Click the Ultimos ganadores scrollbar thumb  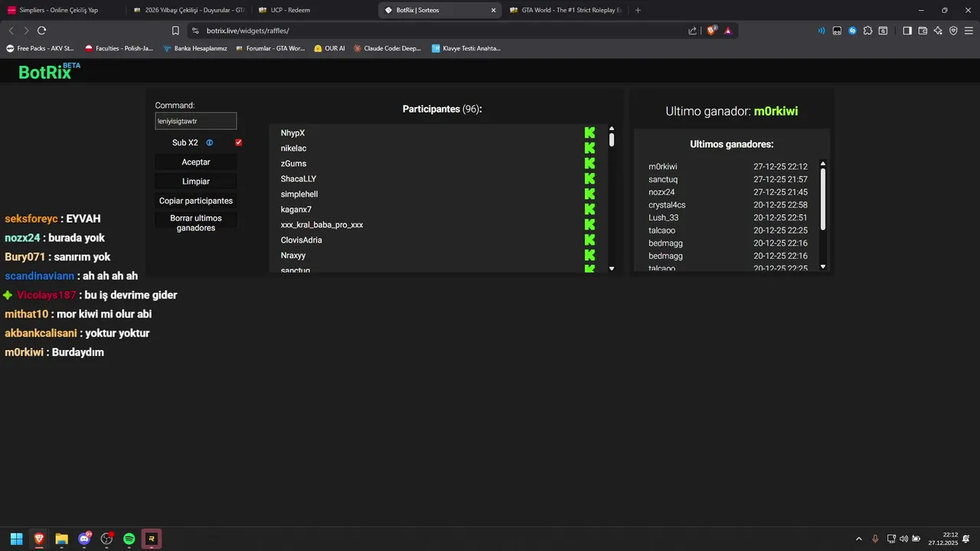(x=823, y=199)
